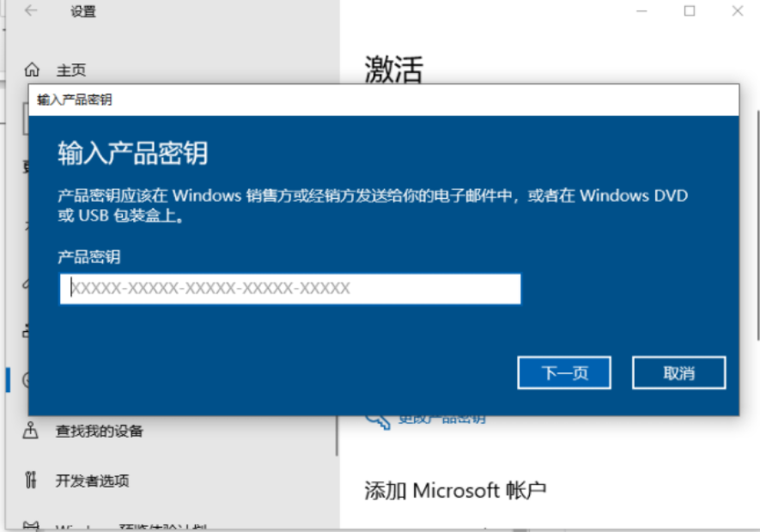The image size is (760, 532).
Task: Click the 输入产品密钥 dialog title bar
Action: pos(384,100)
